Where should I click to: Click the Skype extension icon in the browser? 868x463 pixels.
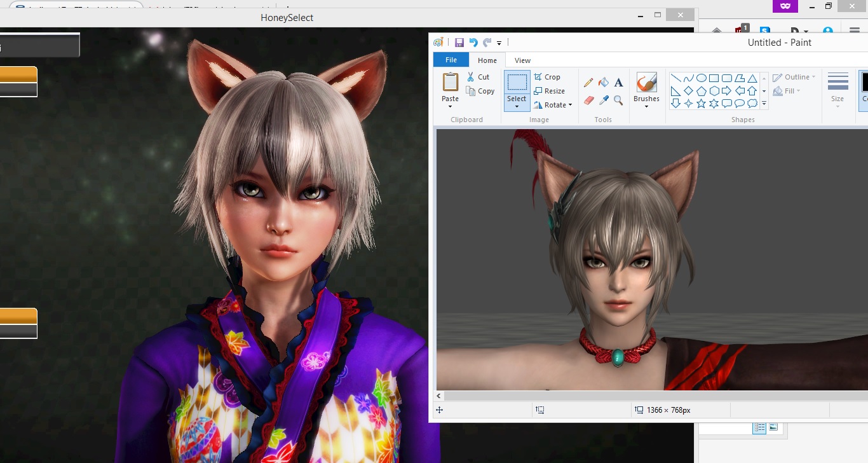tap(765, 30)
